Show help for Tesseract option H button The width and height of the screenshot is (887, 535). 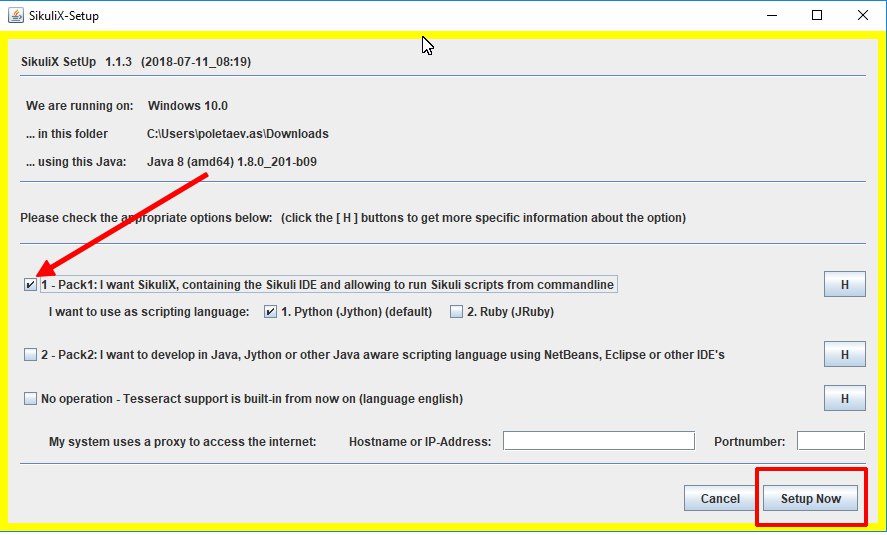[845, 399]
